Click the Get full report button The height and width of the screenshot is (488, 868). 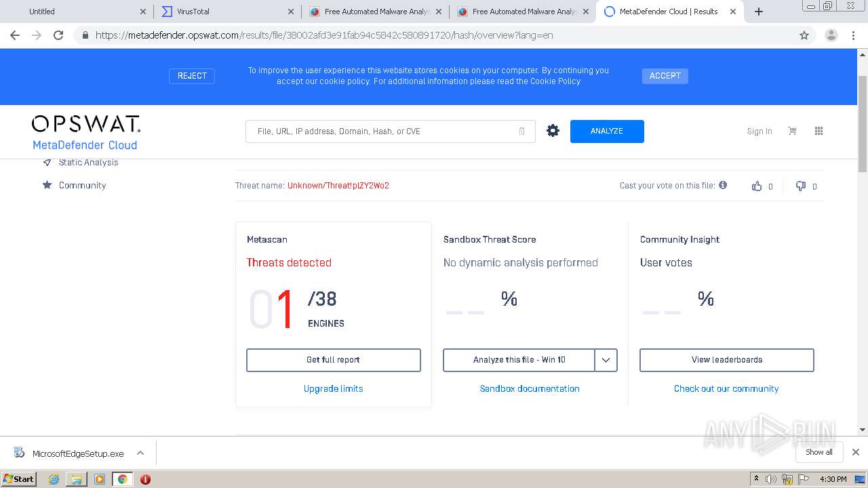(x=334, y=360)
